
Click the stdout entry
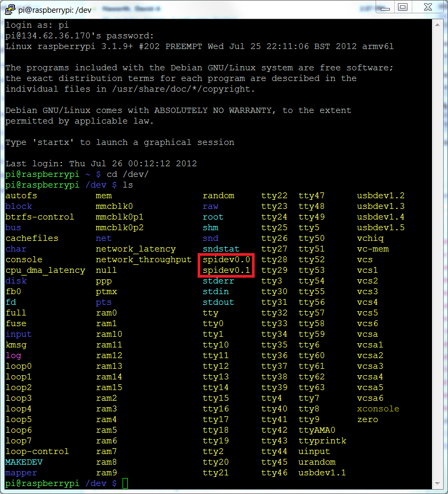coord(218,303)
